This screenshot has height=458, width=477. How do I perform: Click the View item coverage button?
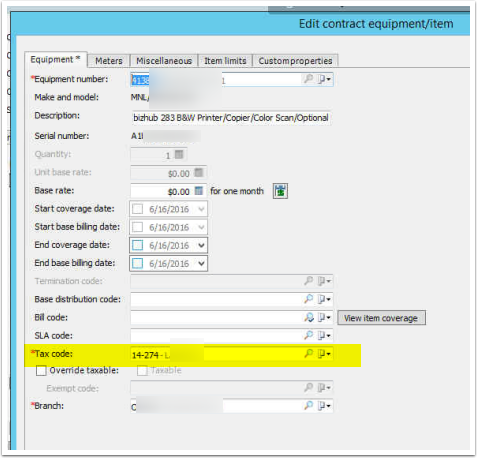[381, 318]
